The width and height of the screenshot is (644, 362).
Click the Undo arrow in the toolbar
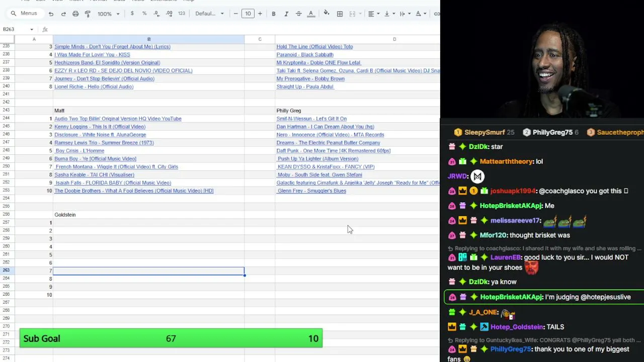(51, 14)
